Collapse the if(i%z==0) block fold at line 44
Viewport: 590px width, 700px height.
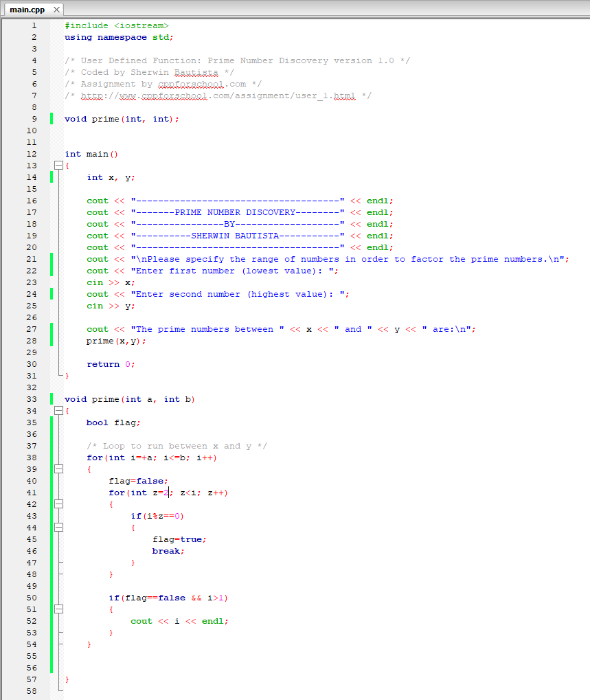click(x=58, y=528)
